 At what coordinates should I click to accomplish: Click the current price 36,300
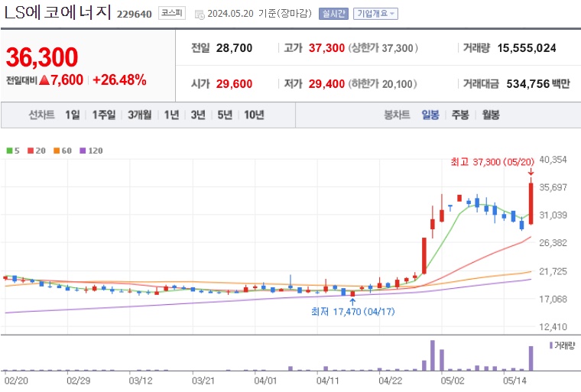pos(42,57)
